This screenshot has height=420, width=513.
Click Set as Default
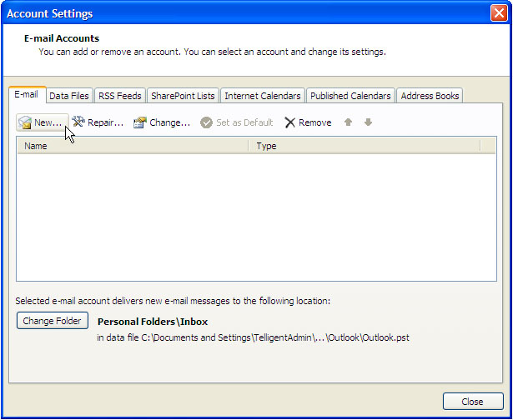237,122
